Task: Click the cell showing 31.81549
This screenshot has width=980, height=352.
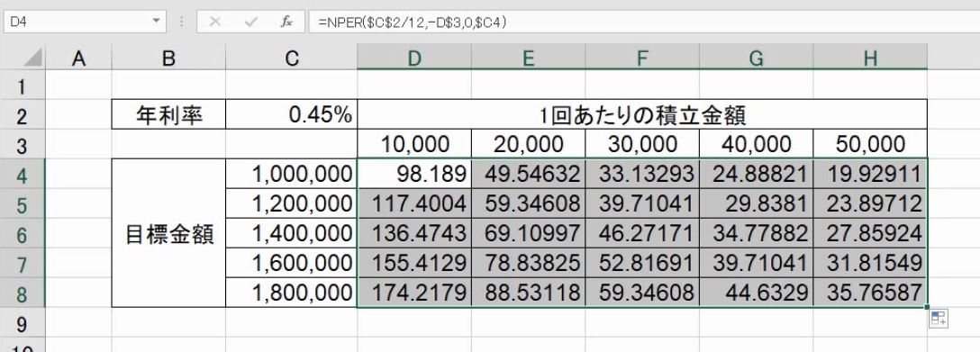Action: coord(870,263)
